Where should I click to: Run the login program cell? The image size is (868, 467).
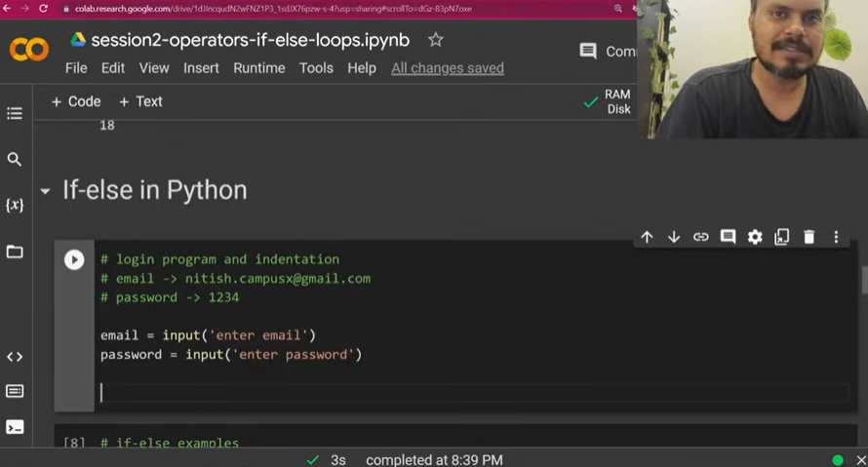point(74,259)
